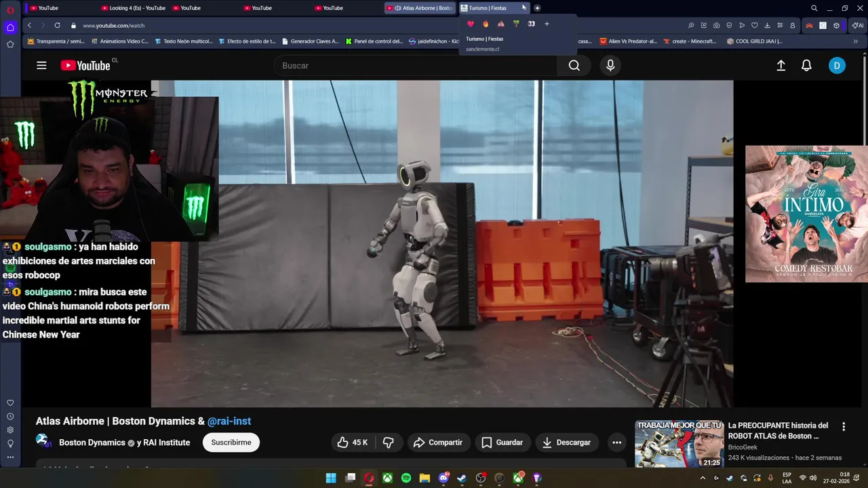Open the ESP LAA language indicator

[x=787, y=478]
